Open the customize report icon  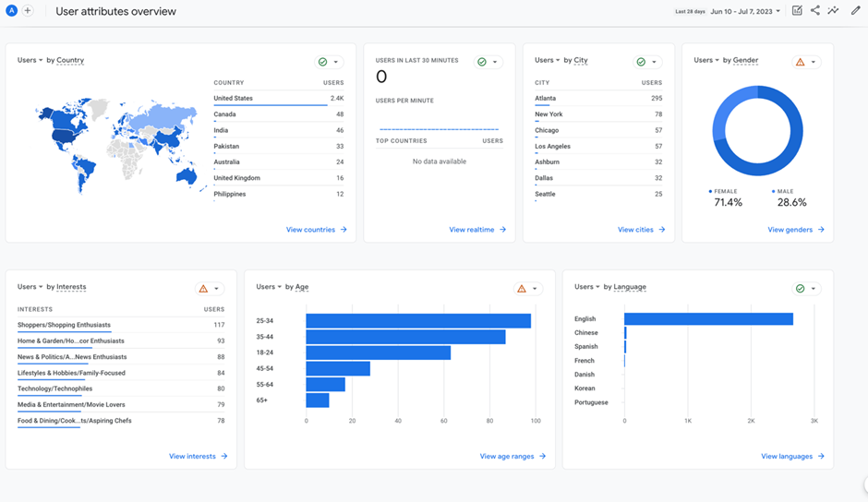[797, 11]
